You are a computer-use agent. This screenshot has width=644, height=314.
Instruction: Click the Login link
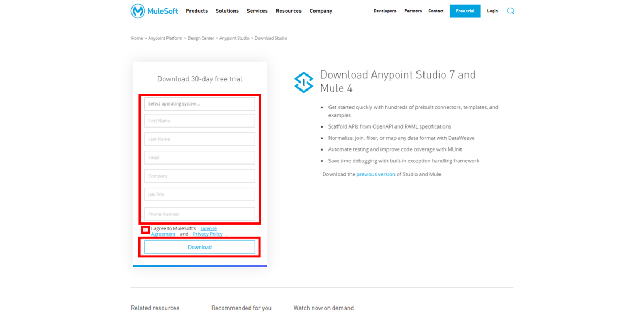click(492, 11)
